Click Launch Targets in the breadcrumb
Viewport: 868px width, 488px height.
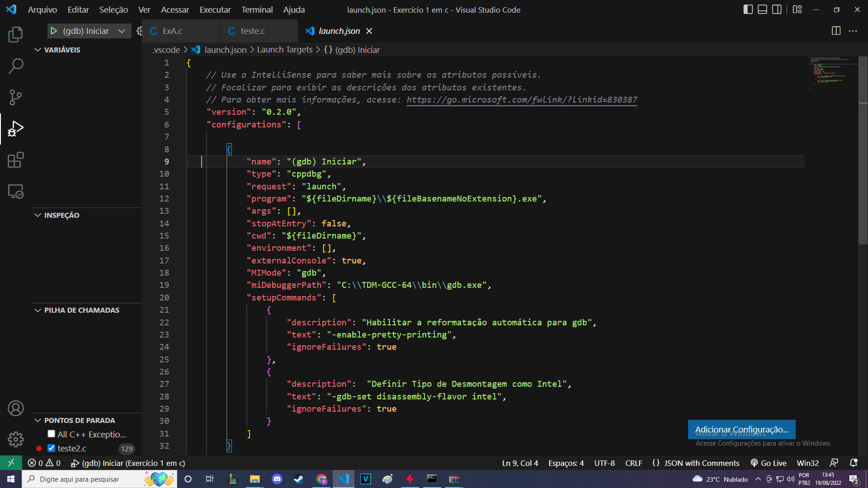[x=285, y=50]
